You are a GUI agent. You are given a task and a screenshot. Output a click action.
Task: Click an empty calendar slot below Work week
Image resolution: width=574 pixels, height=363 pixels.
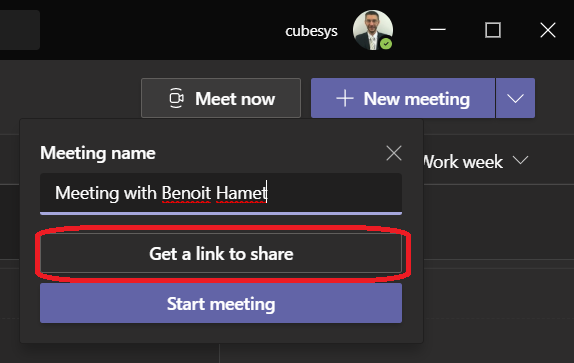(498, 222)
